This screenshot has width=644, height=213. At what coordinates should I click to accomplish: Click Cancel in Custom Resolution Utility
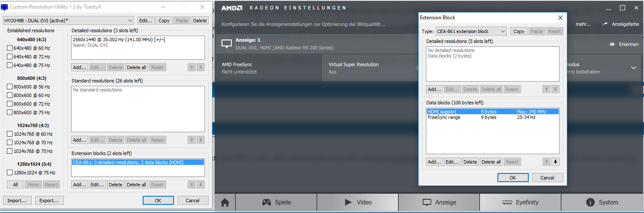193,201
